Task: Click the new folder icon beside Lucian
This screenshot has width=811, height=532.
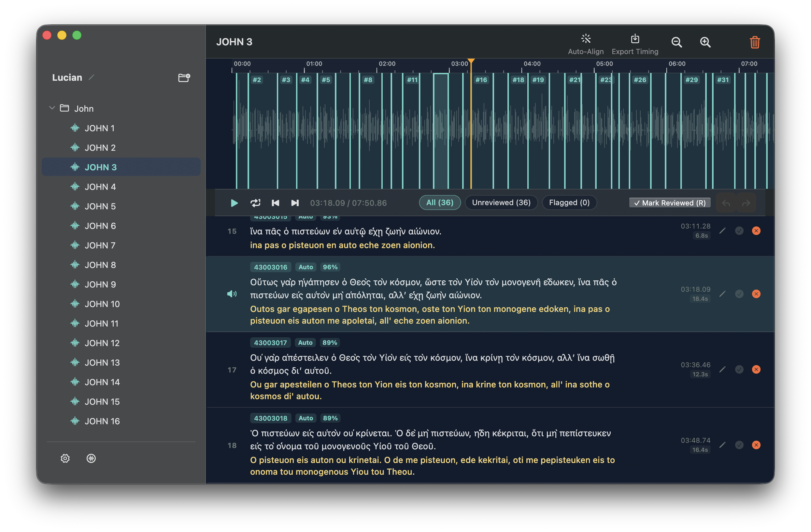Action: coord(184,78)
